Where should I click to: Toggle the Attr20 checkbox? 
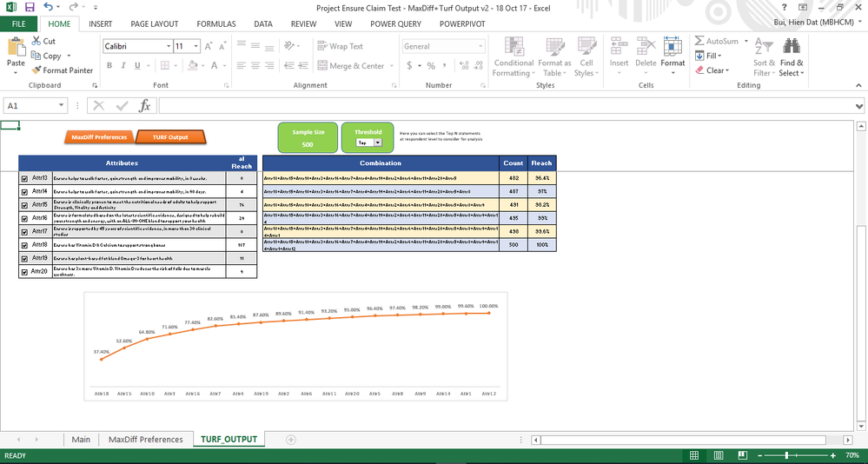pos(24,272)
